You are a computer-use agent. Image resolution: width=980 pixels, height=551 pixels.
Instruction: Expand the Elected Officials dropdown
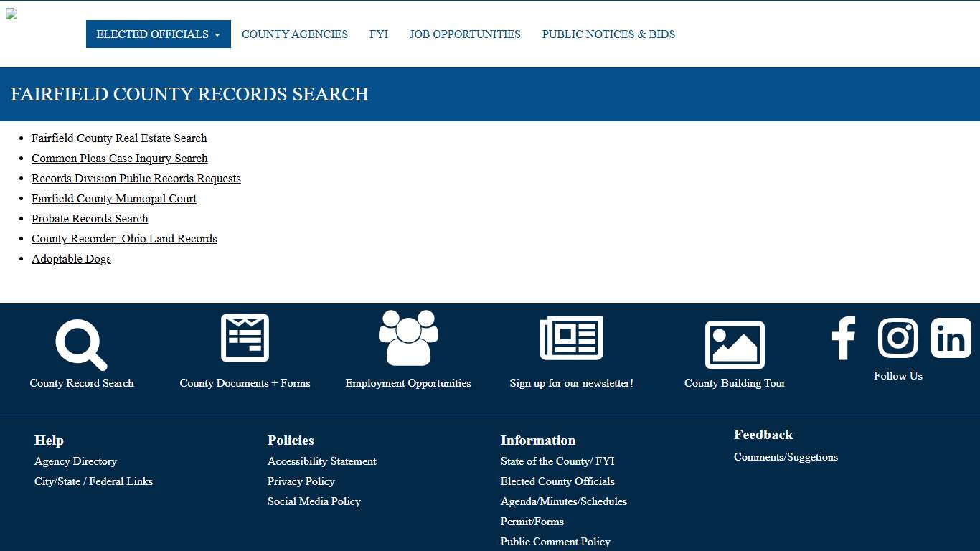[158, 34]
